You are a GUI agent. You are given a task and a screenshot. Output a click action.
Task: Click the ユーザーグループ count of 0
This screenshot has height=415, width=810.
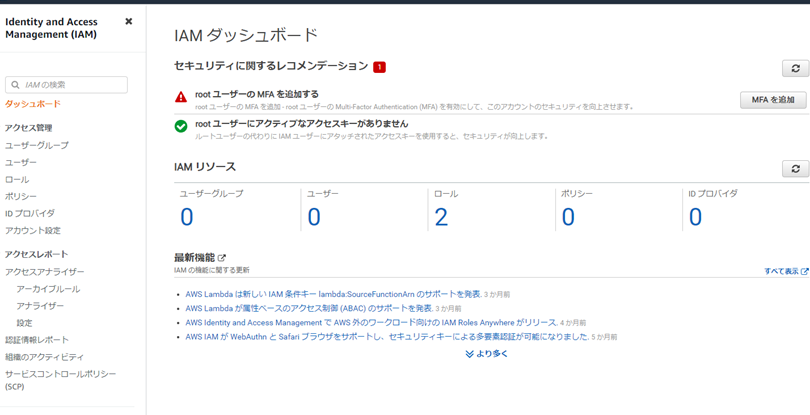(186, 217)
